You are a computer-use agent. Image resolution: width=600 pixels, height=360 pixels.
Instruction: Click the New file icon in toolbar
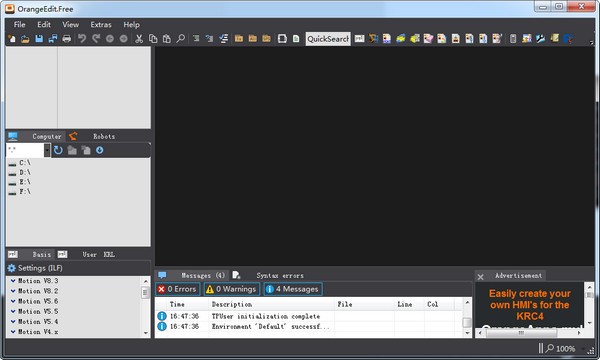[x=12, y=39]
